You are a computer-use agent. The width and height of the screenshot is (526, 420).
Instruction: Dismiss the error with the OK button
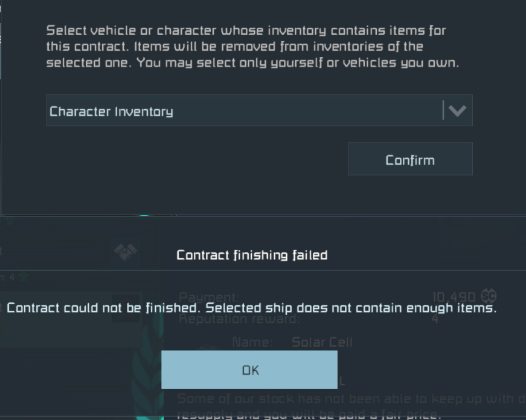249,370
